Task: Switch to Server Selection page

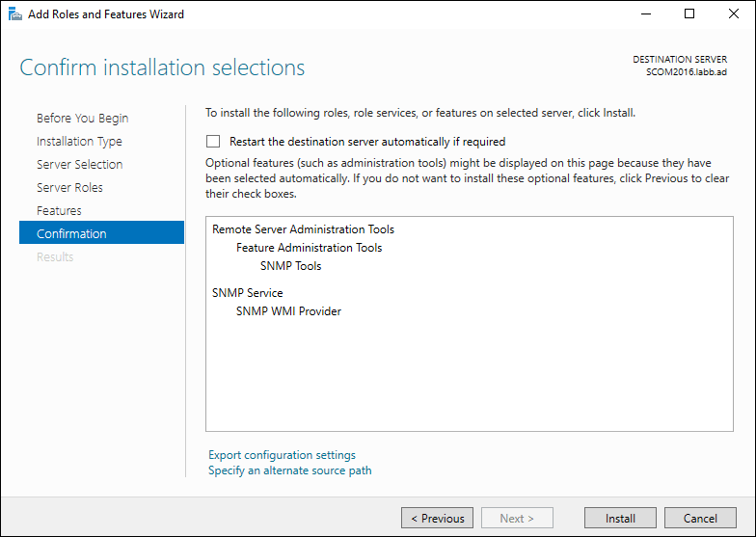Action: pyautogui.click(x=81, y=165)
